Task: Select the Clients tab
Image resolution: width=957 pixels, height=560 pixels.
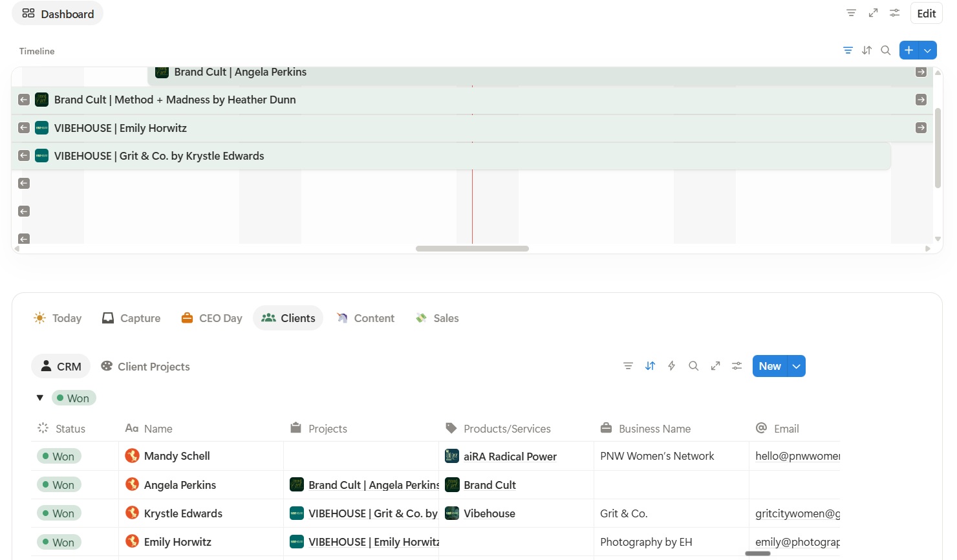Action: pos(288,318)
